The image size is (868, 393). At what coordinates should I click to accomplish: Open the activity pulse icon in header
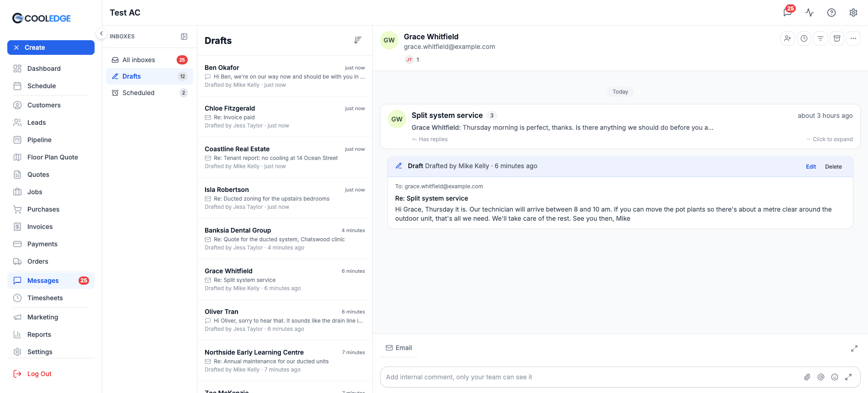tap(810, 13)
